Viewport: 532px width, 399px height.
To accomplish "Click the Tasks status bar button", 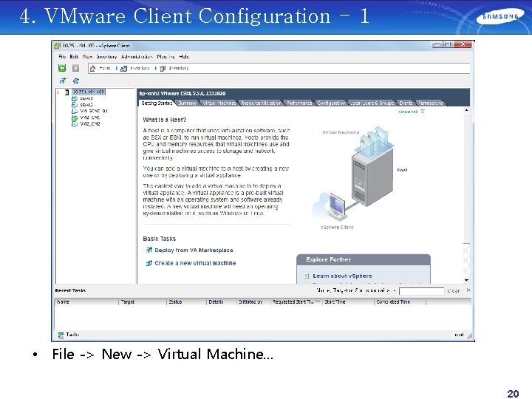I will click(69, 335).
